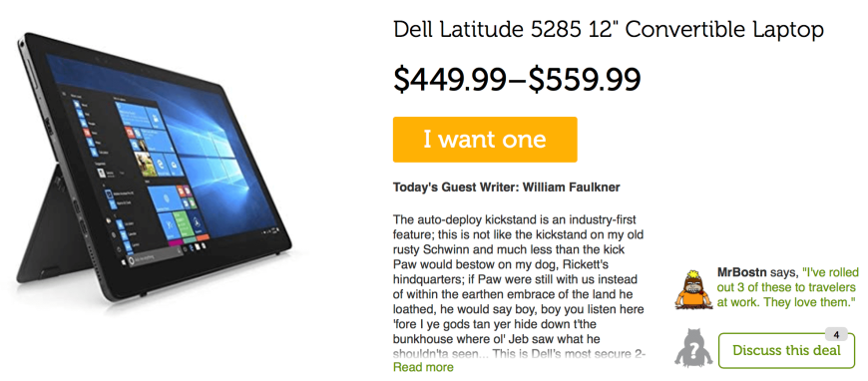The height and width of the screenshot is (381, 868).
Task: Open the Read more link
Action: [x=423, y=367]
